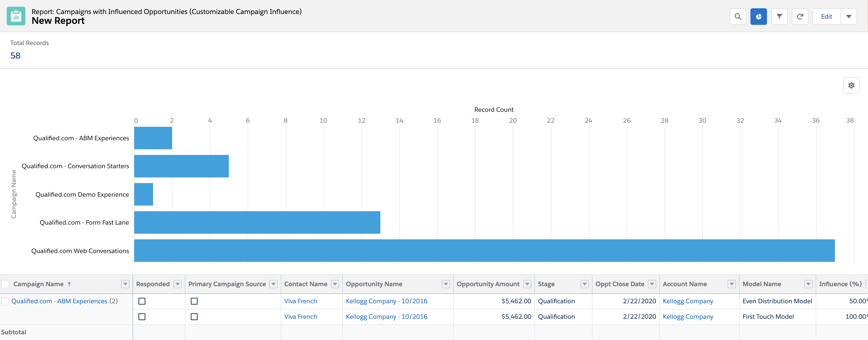Click the report clipboard icon in header

[x=16, y=16]
